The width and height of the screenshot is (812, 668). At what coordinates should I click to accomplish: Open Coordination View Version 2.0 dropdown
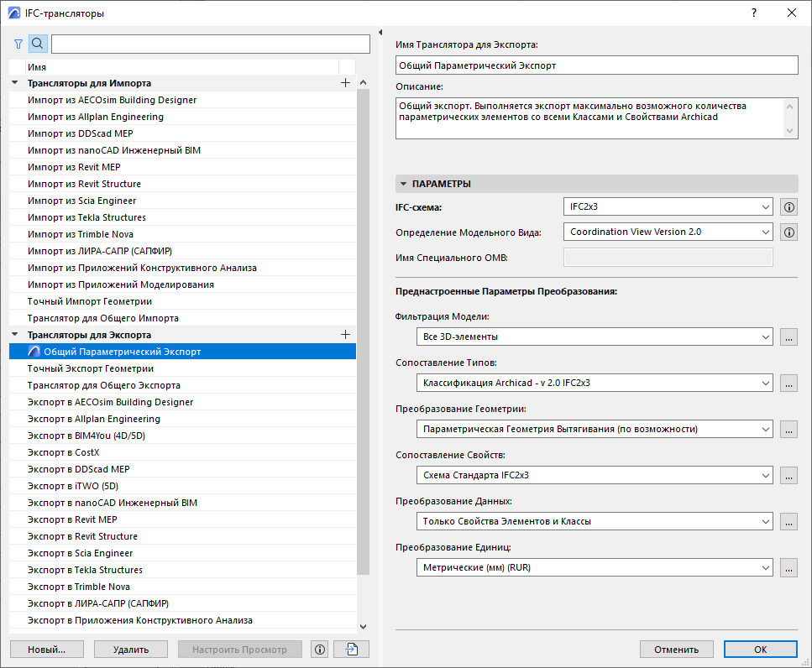click(x=668, y=232)
